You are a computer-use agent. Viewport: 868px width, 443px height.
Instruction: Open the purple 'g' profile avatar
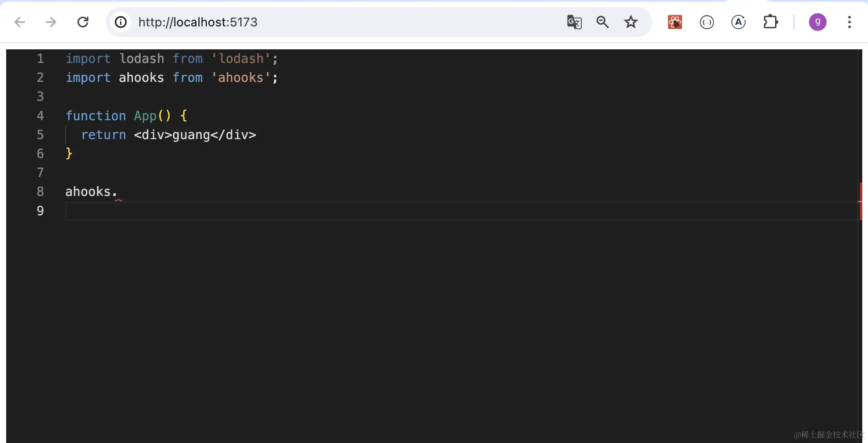click(818, 22)
